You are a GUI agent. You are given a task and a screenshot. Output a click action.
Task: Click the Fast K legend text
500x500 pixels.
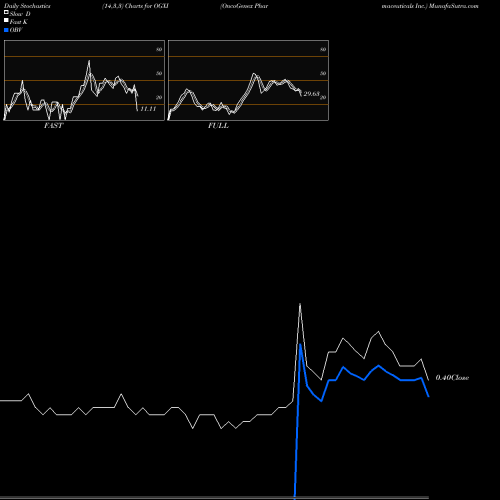click(19, 22)
